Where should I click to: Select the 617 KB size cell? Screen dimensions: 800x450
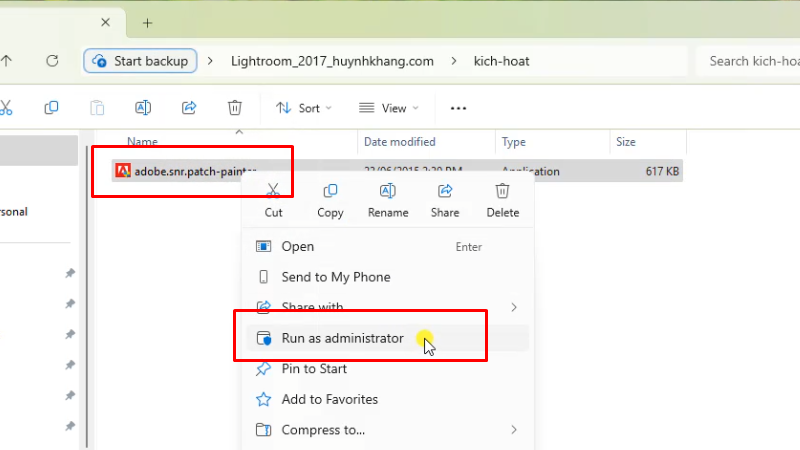point(662,171)
